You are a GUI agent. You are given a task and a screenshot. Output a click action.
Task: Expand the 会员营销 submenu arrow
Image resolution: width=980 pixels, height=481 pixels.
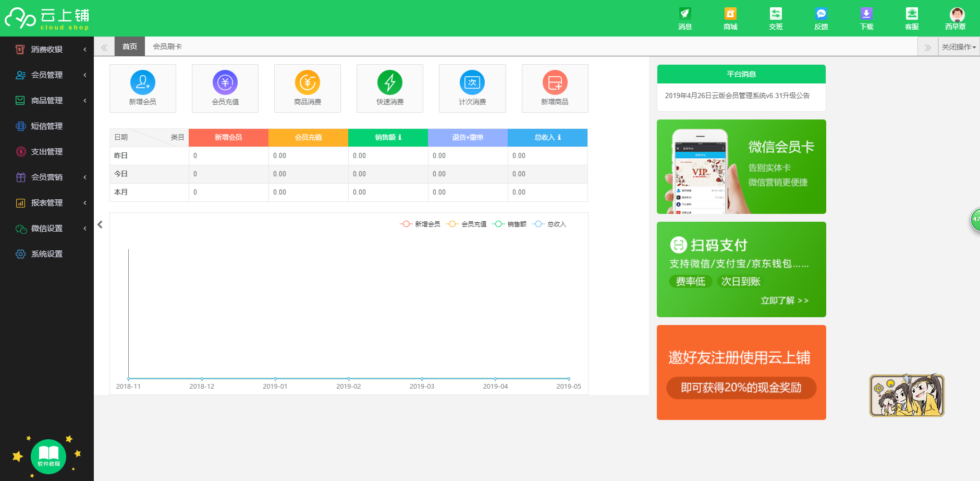85,177
